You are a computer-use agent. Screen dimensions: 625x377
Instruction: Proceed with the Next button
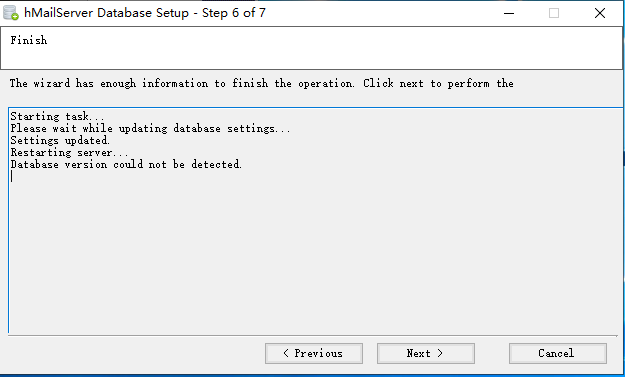click(426, 353)
